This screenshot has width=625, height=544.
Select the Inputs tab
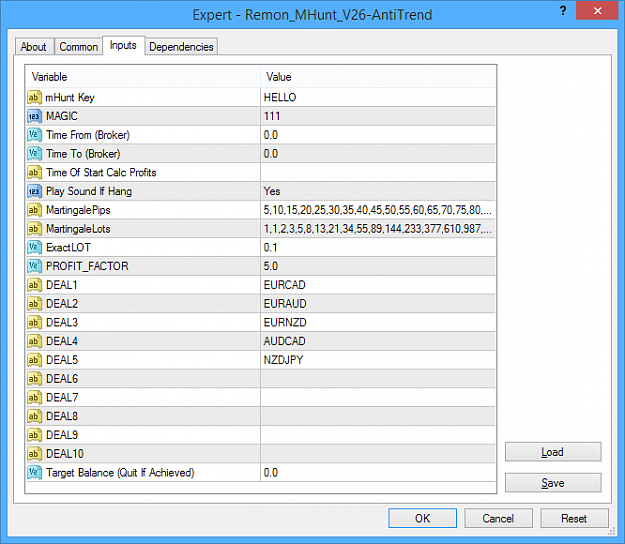click(x=123, y=45)
